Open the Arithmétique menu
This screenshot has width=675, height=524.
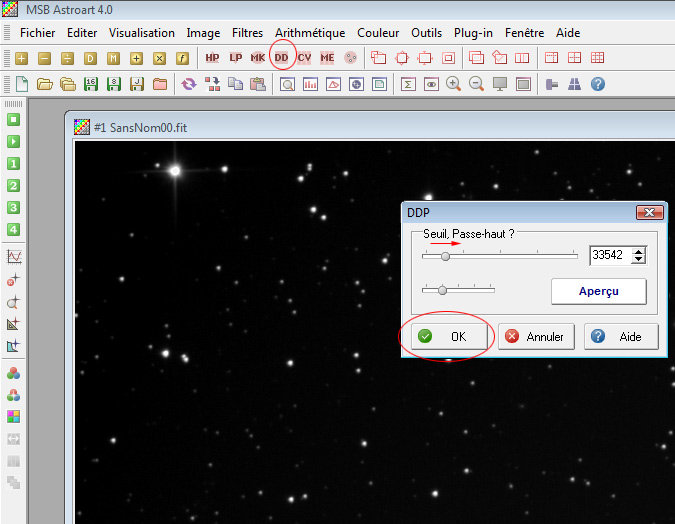point(310,33)
